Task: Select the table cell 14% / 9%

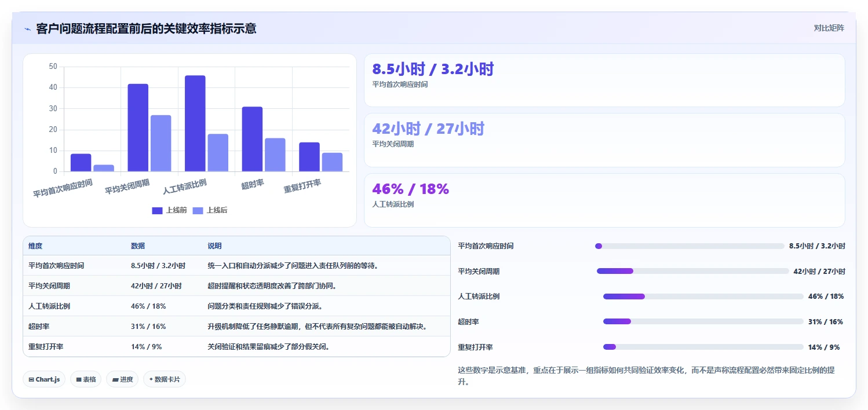Action: pyautogui.click(x=147, y=347)
